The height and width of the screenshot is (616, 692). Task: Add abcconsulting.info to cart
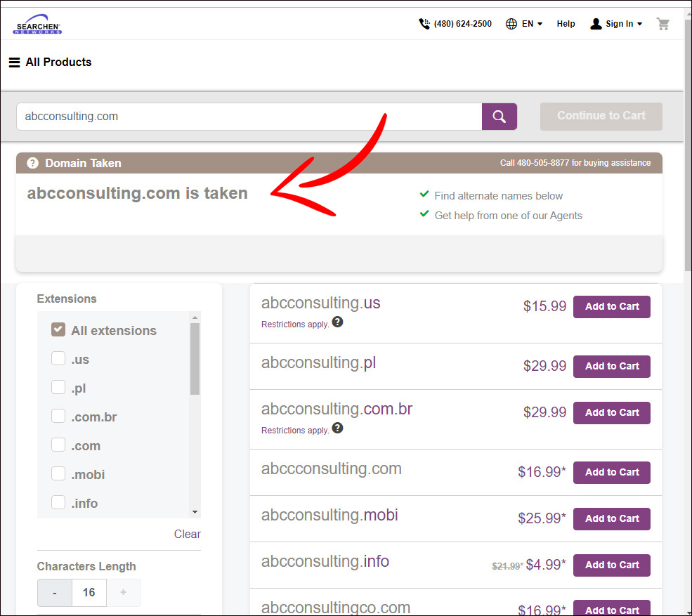612,565
